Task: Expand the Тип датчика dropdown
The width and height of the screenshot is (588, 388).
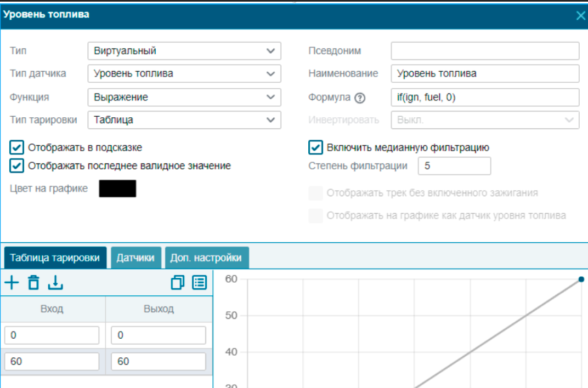Action: [x=184, y=74]
